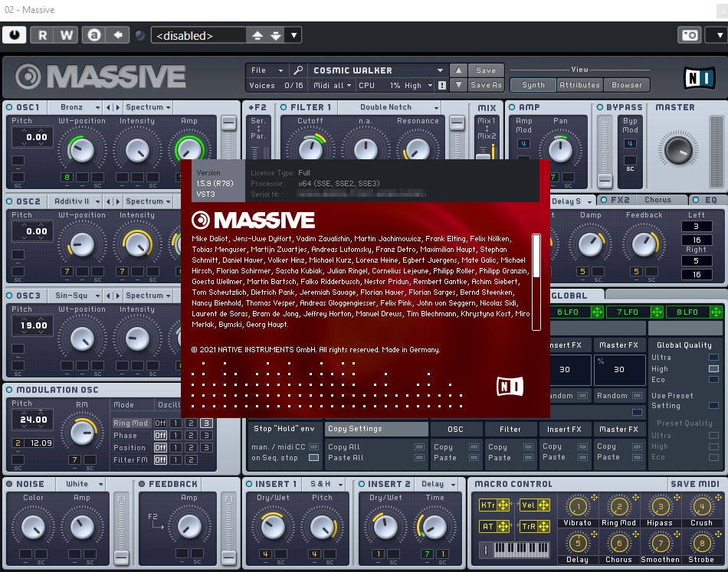Click macro 8 Strobe knob icon
Screen dimensions: 728x572
click(702, 543)
